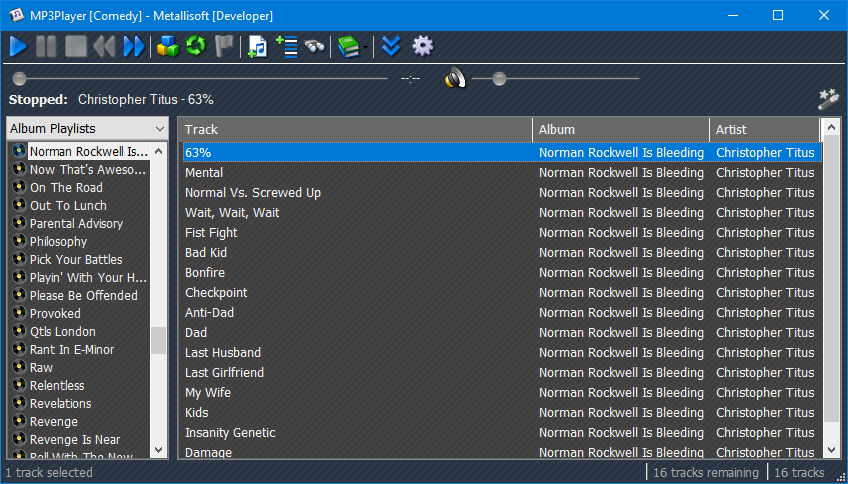This screenshot has height=484, width=848.
Task: Click the add music file icon
Action: (258, 46)
